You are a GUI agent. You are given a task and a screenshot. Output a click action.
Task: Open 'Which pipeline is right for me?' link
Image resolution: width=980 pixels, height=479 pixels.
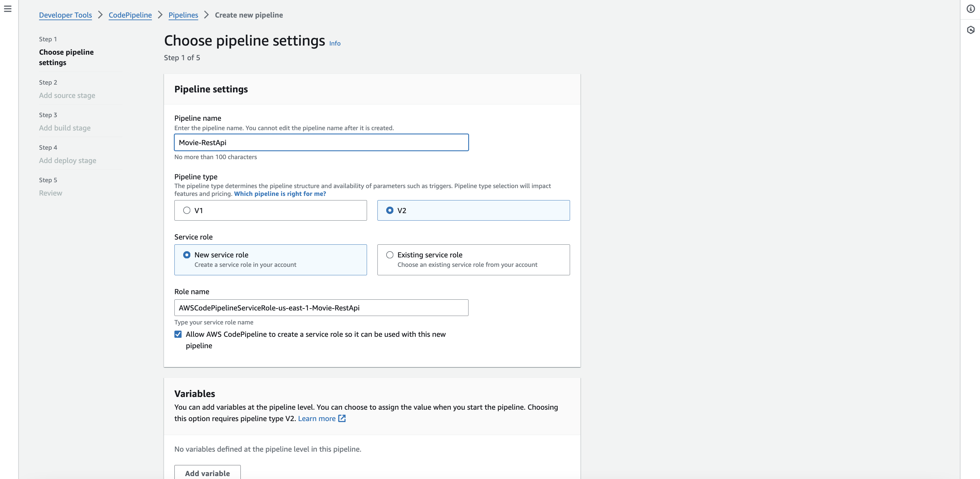click(279, 194)
